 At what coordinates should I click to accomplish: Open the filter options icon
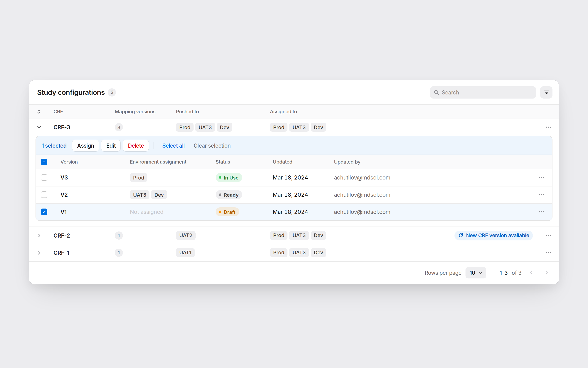coord(546,92)
